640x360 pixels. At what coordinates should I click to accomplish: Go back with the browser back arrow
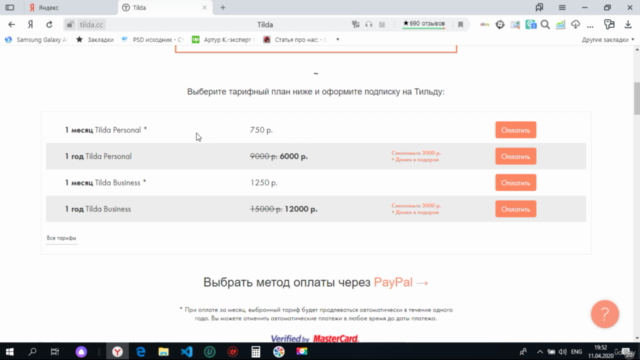click(11, 24)
